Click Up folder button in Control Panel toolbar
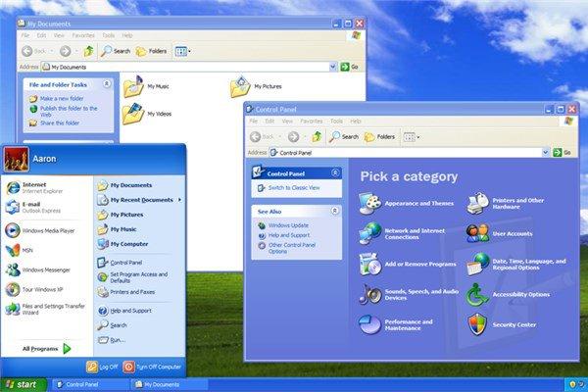 317,137
